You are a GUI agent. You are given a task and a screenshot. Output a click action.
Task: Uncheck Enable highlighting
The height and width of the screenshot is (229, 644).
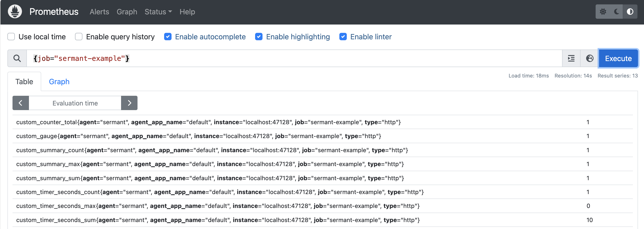click(259, 37)
